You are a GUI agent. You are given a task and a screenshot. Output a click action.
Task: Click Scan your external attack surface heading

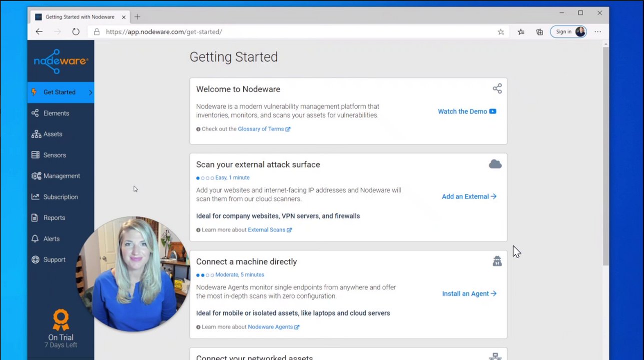click(x=258, y=164)
